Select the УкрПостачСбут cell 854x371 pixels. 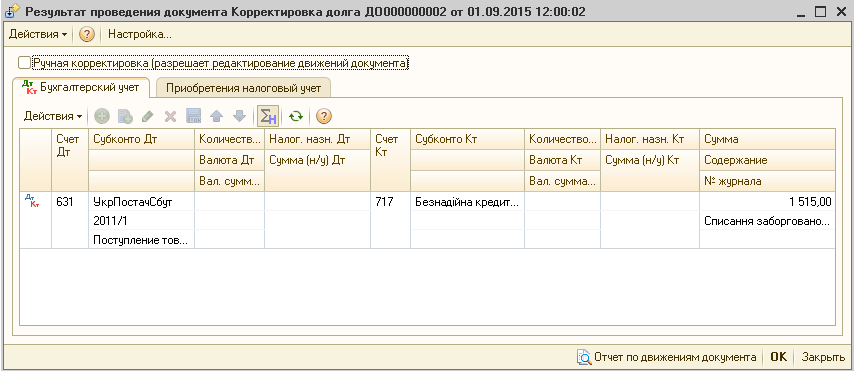(141, 202)
